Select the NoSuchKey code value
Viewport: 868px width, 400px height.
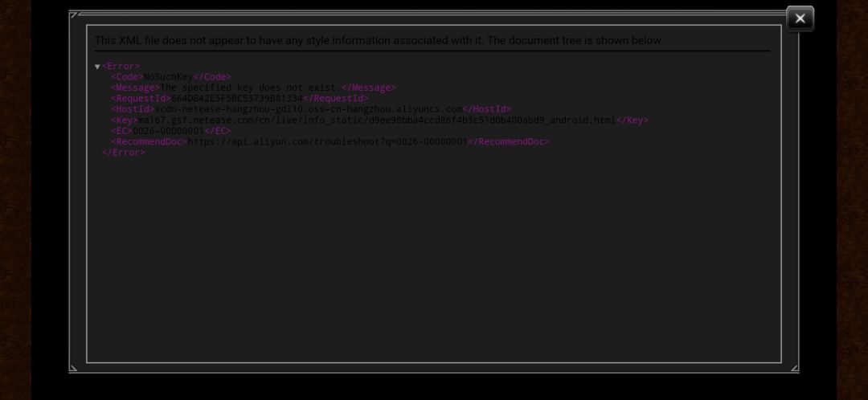[168, 77]
